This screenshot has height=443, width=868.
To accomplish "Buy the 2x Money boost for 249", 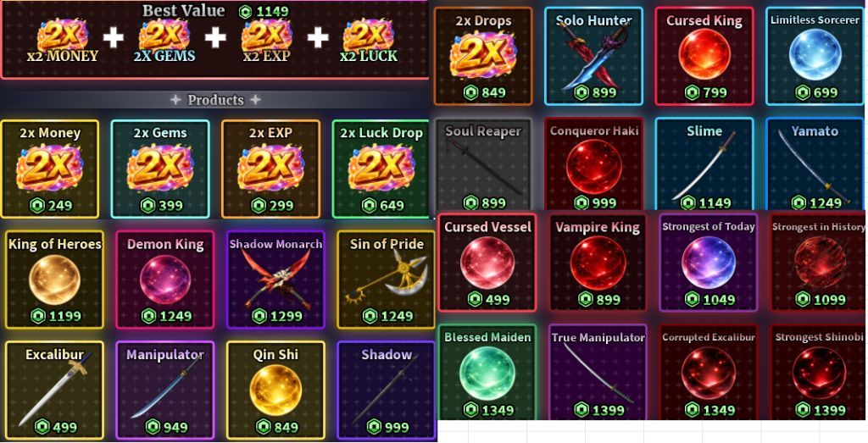I will (x=50, y=169).
